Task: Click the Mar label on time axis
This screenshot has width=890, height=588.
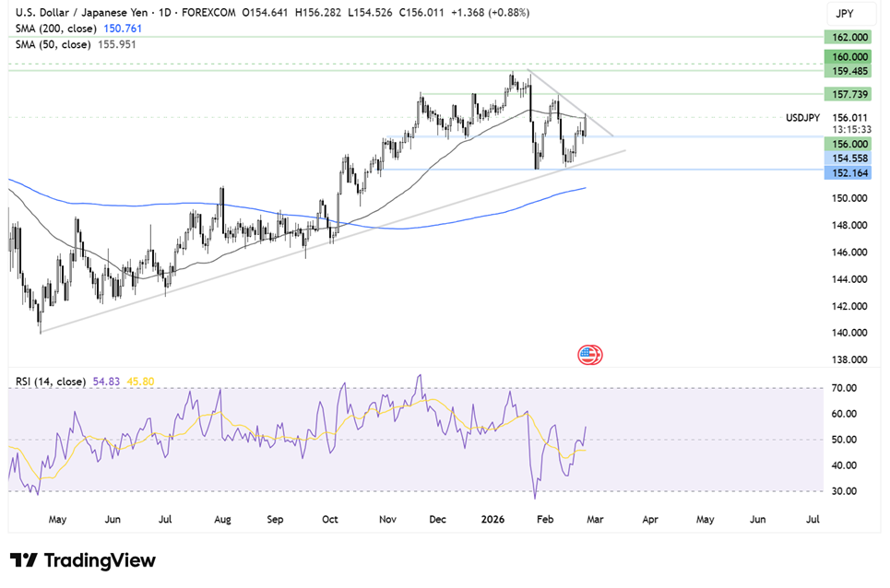Action: point(595,520)
